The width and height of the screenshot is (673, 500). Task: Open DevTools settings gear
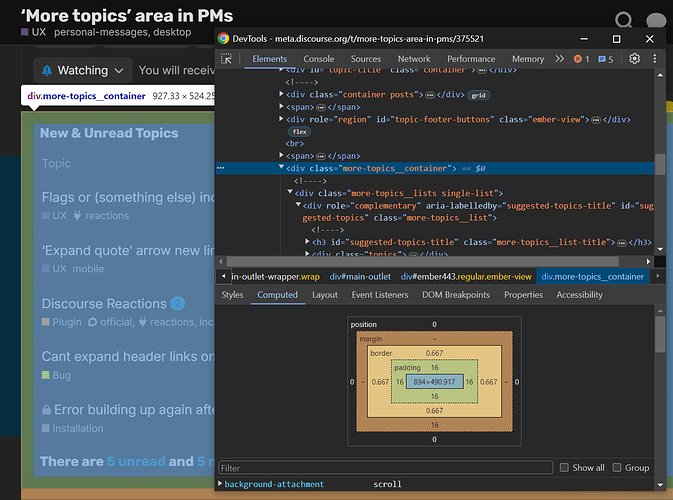point(634,59)
